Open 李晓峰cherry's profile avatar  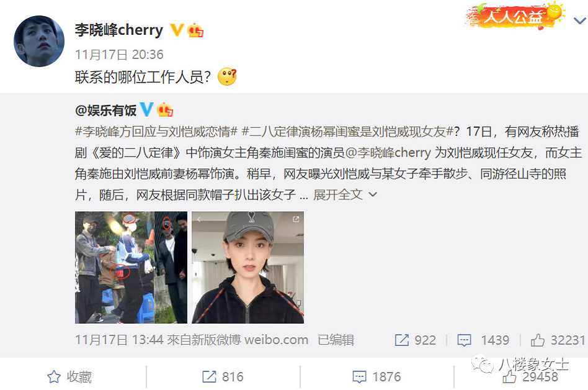[39, 41]
